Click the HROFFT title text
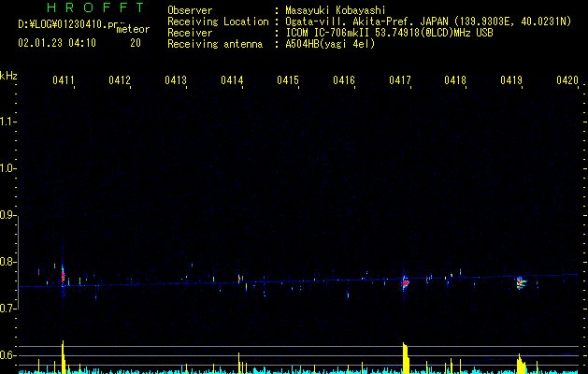Viewport: 588px width, 374px height. [96, 7]
